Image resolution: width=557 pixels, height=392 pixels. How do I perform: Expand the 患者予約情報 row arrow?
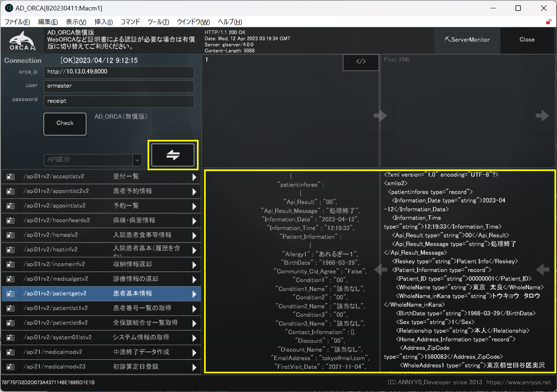[x=194, y=192]
